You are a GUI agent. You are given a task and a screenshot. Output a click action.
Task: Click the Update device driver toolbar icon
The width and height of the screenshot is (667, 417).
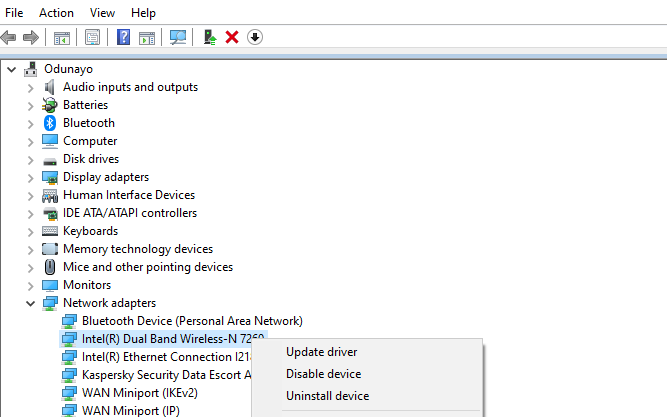(209, 37)
